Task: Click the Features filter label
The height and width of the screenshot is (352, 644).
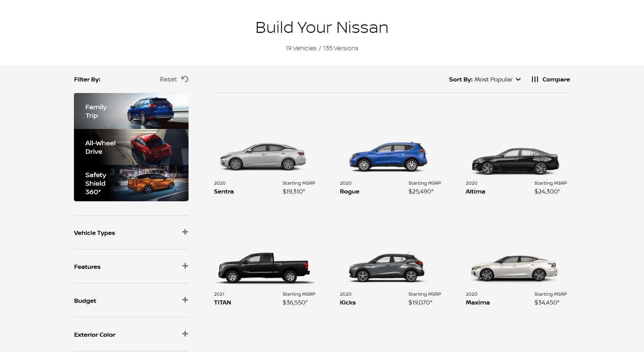Action: (87, 267)
